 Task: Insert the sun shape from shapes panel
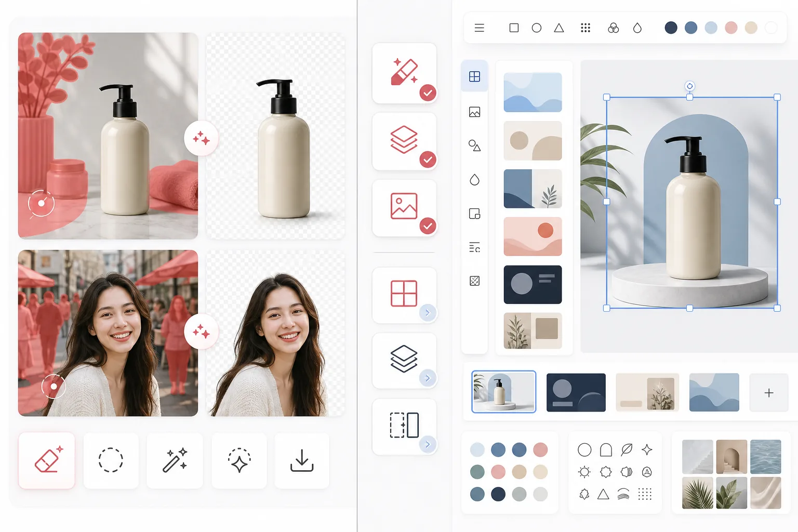coord(584,472)
